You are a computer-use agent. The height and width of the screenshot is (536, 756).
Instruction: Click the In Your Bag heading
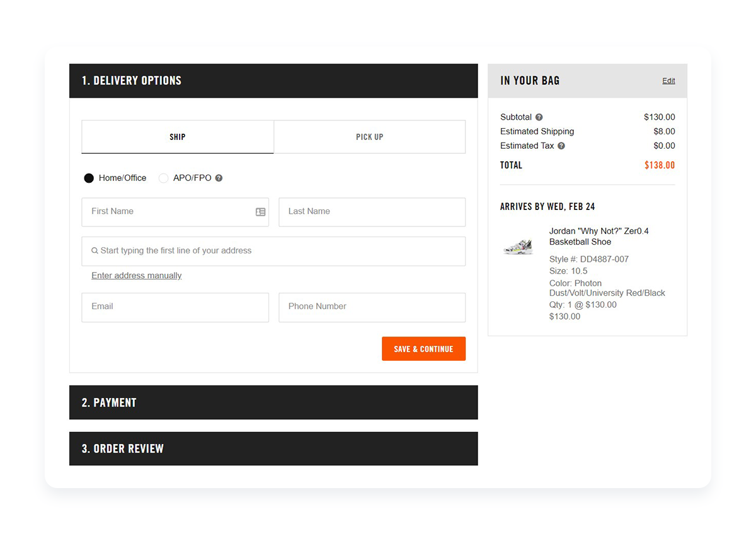(x=530, y=81)
